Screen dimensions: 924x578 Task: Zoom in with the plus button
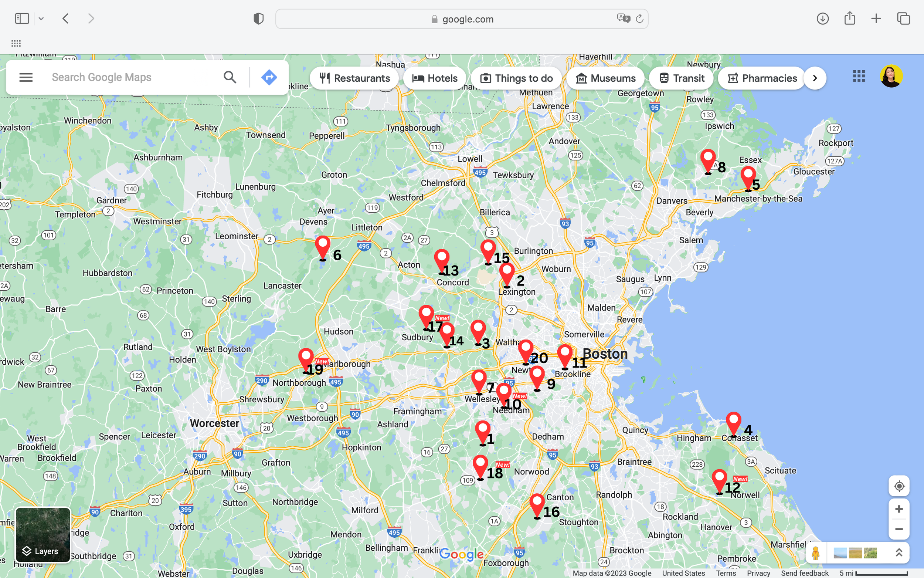pos(899,509)
